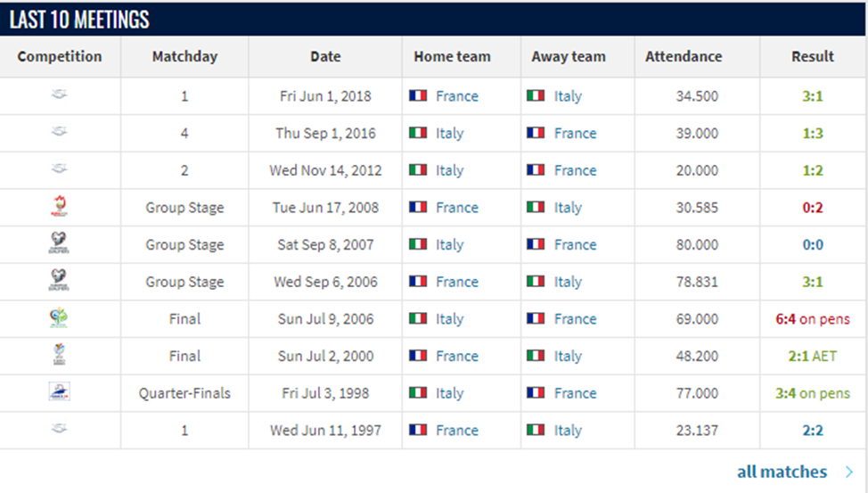This screenshot has height=493, width=868.
Task: Click the Euro qualifiers logo for Sep 8, 2007
Action: click(59, 243)
